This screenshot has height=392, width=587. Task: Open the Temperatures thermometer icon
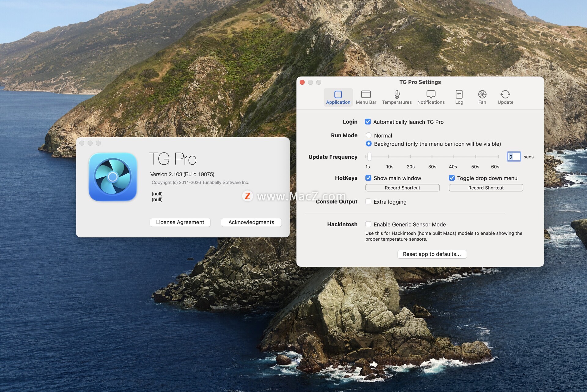(x=397, y=94)
